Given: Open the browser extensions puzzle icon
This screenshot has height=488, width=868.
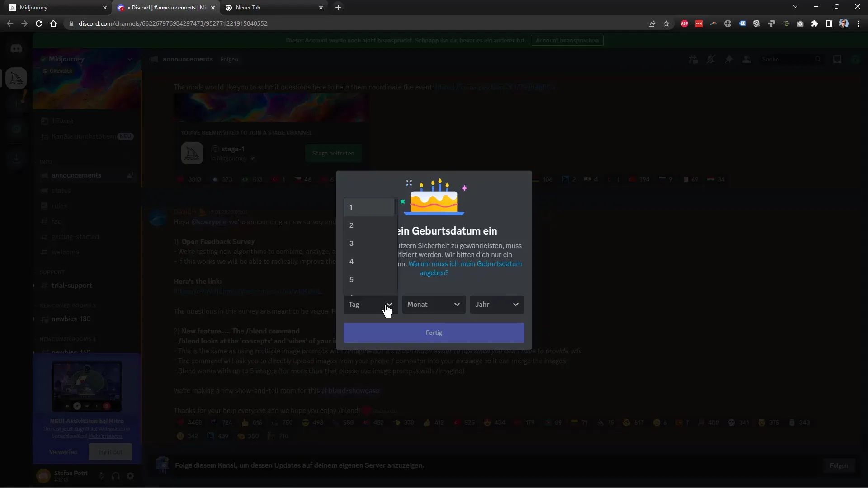Looking at the screenshot, I should pyautogui.click(x=815, y=23).
